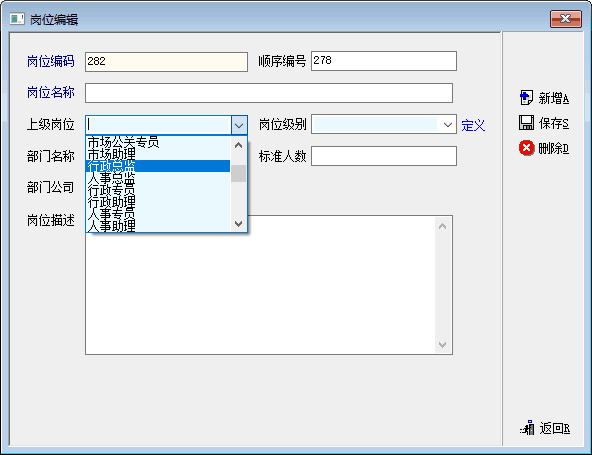
Task: Click the 岗位名称 text field
Action: click(x=269, y=93)
